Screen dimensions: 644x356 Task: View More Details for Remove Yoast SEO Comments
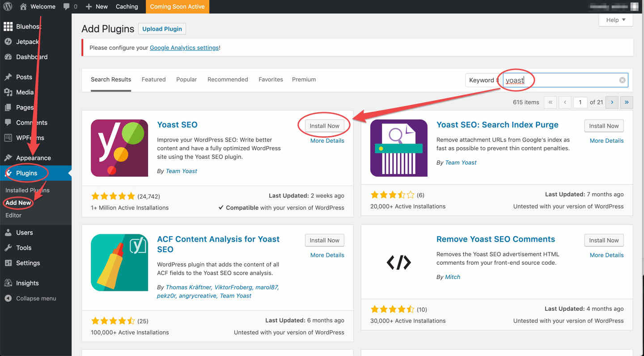(606, 255)
